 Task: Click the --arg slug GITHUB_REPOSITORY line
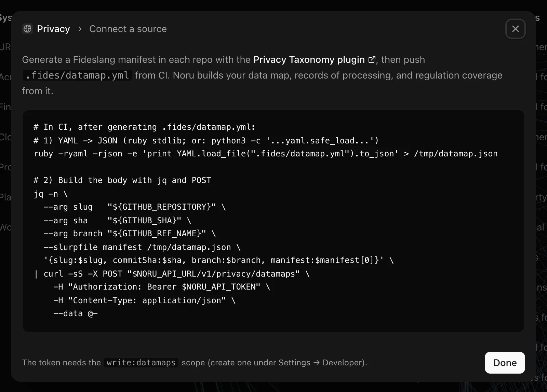click(134, 207)
